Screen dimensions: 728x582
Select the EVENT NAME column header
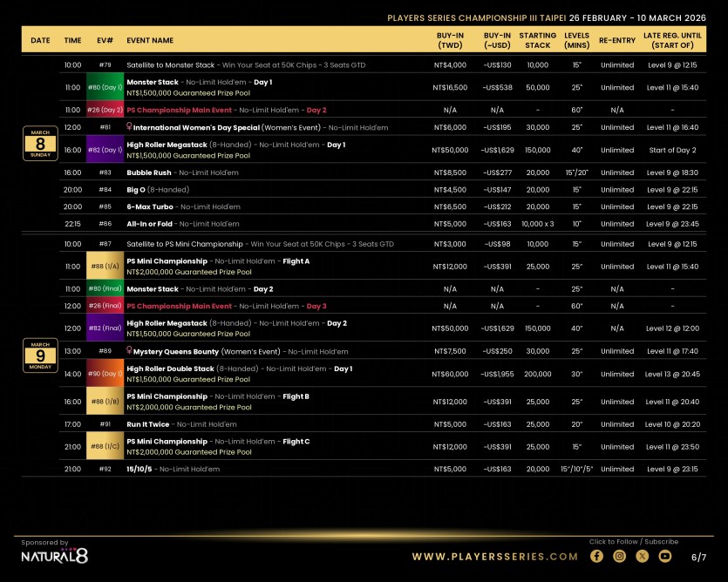150,40
